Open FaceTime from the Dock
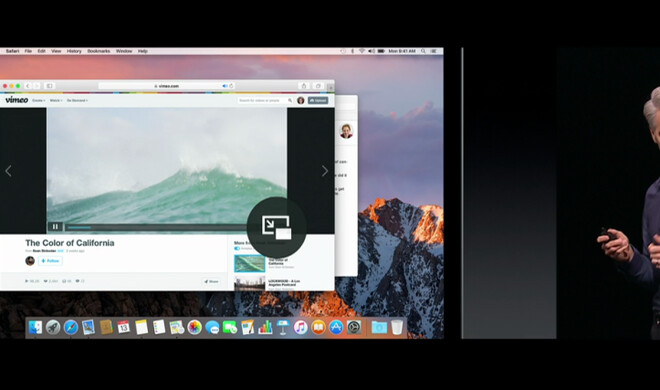Screen dimensions: 660x390 coord(230,327)
